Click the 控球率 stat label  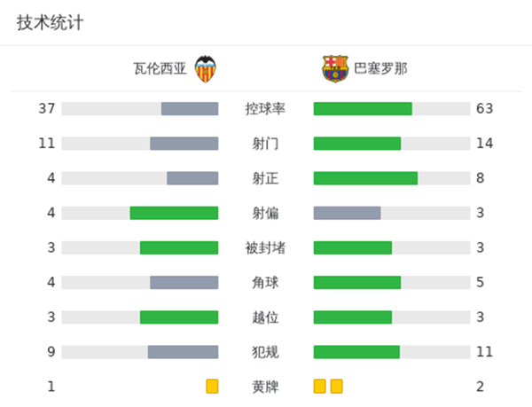pyautogui.click(x=265, y=109)
